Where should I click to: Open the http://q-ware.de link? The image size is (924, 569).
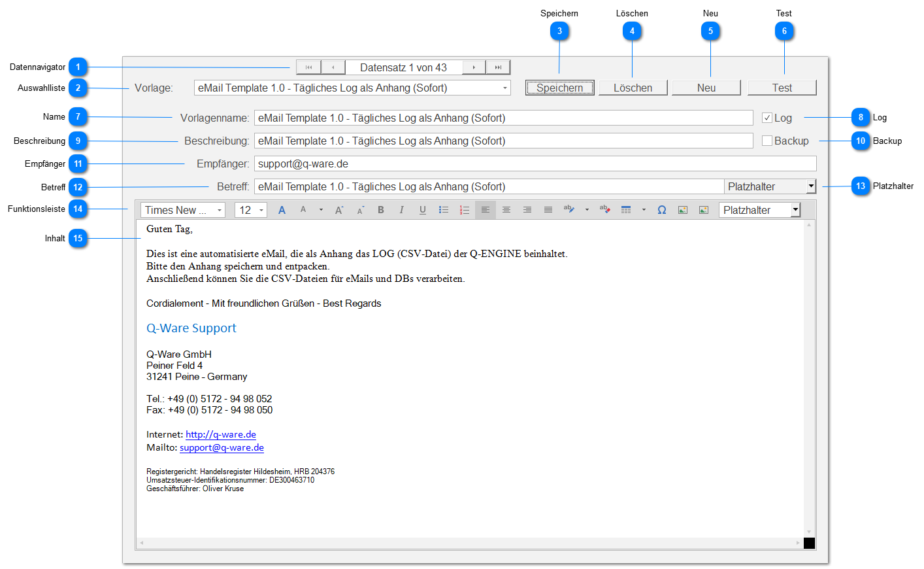221,434
